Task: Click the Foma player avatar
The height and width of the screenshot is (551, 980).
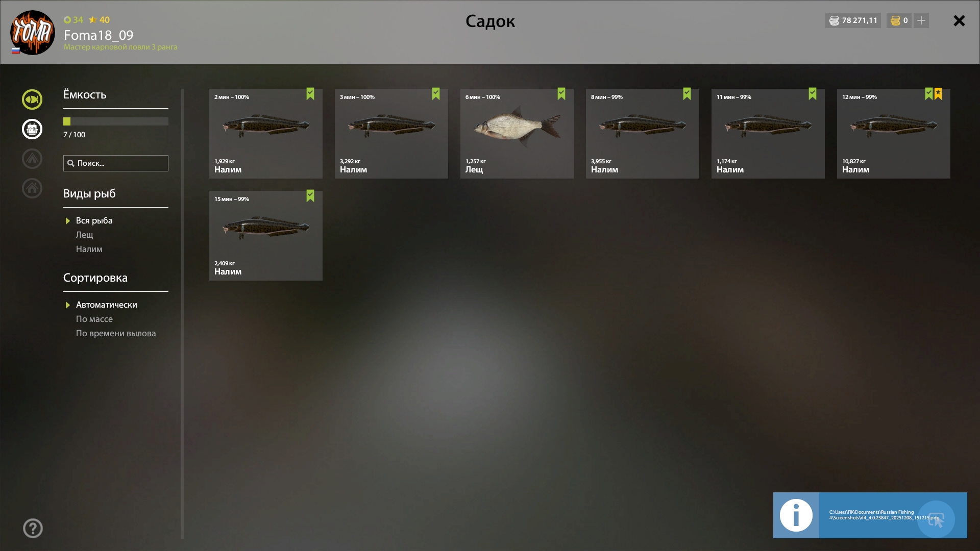Action: point(33,33)
